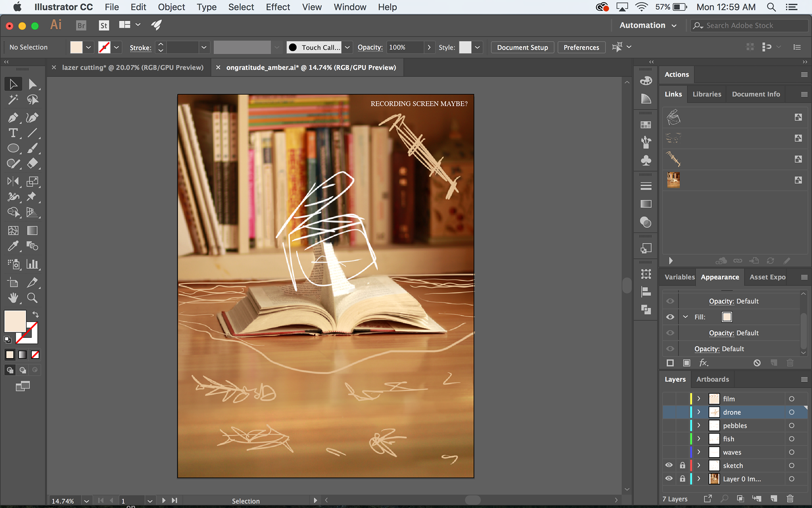Open the zoom level dropdown
Image resolution: width=812 pixels, height=508 pixels.
tap(86, 501)
